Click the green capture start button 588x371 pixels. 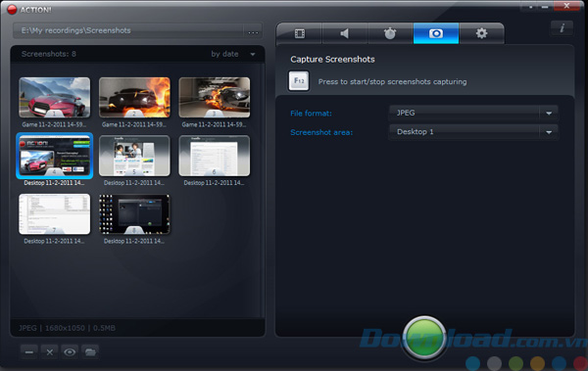[424, 338]
